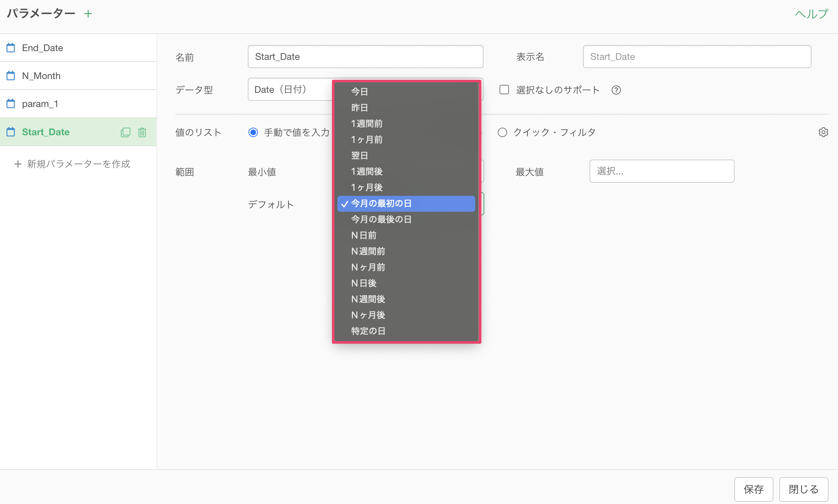Click the calendar icon next to End_Date
Viewport: 838px width, 504px height.
(x=11, y=48)
